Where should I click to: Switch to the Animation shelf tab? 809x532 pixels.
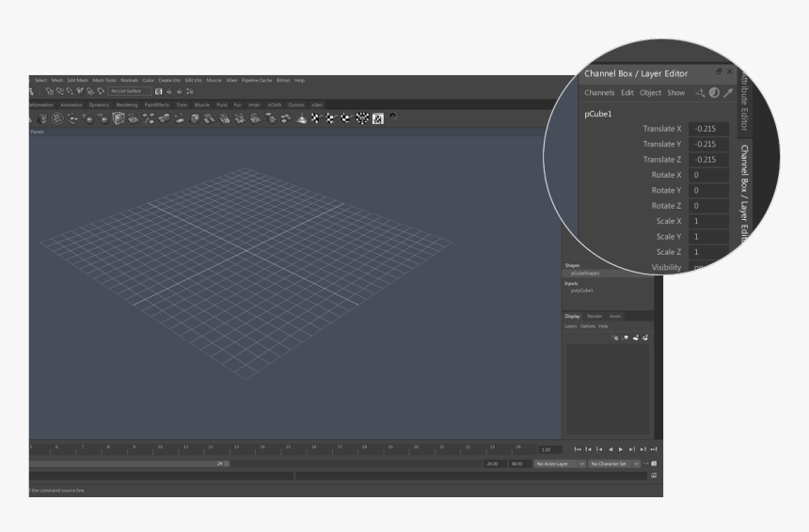(x=71, y=104)
